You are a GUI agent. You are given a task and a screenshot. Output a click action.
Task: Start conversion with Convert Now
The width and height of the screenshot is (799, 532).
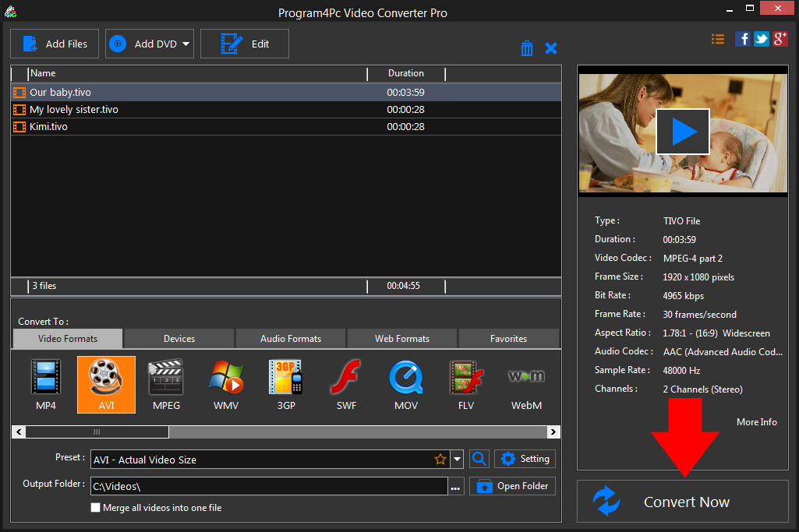[x=683, y=502]
